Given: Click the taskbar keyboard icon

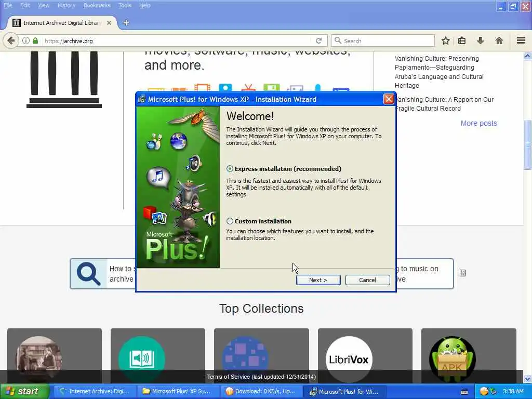Looking at the screenshot, I should pos(464,392).
